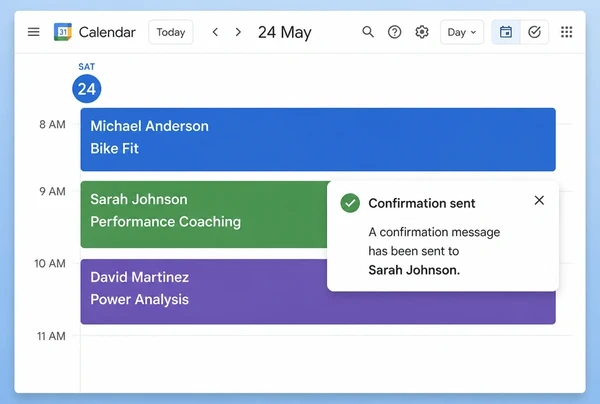Select the Saturday 24 date circle

point(87,89)
